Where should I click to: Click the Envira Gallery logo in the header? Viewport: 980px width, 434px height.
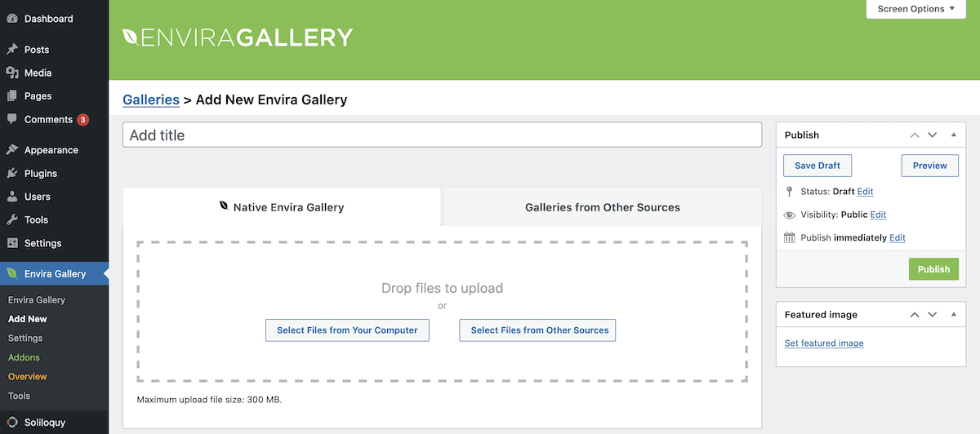(238, 38)
